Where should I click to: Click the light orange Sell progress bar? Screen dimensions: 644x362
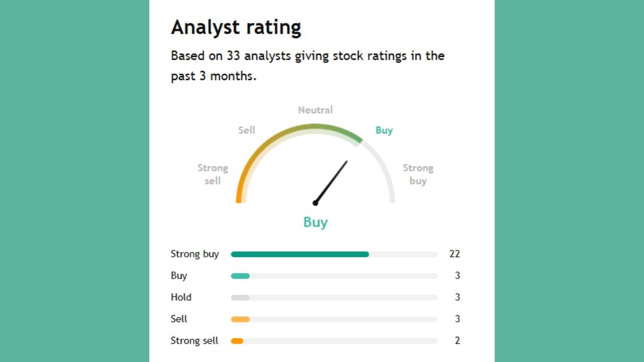tap(240, 319)
